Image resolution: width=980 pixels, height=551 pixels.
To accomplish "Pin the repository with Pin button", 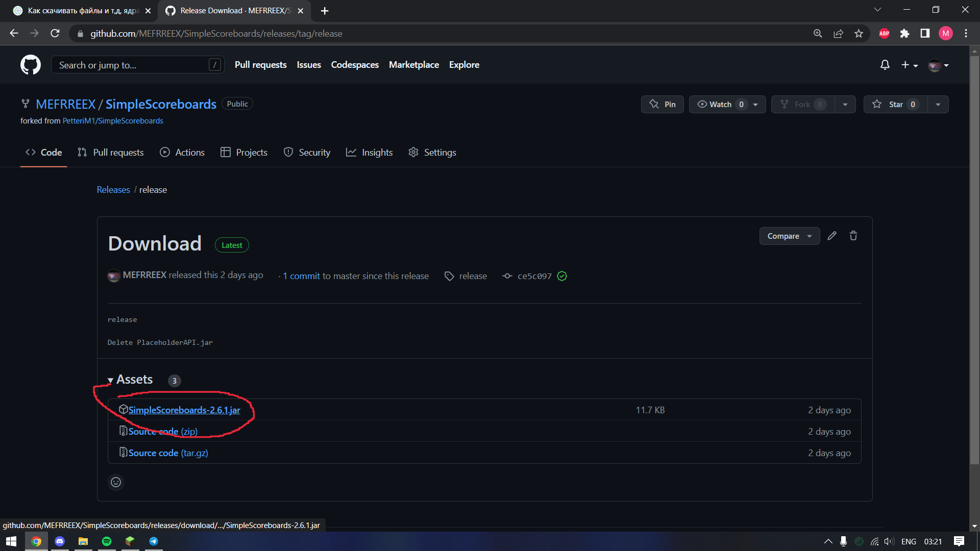I will click(x=663, y=105).
